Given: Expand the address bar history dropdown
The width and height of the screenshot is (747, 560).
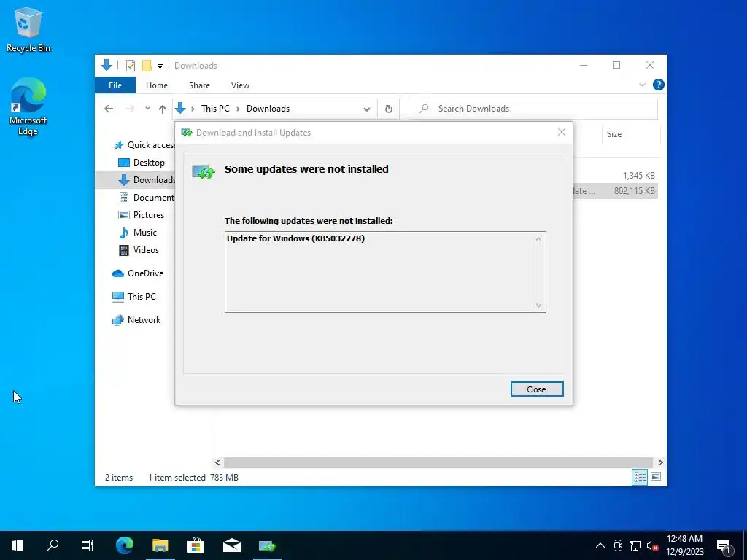Looking at the screenshot, I should (367, 109).
